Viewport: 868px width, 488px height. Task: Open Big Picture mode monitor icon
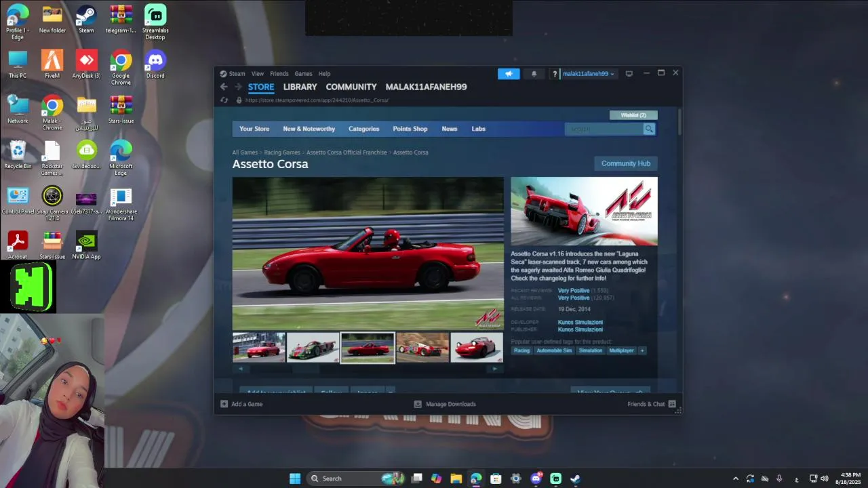coord(629,74)
